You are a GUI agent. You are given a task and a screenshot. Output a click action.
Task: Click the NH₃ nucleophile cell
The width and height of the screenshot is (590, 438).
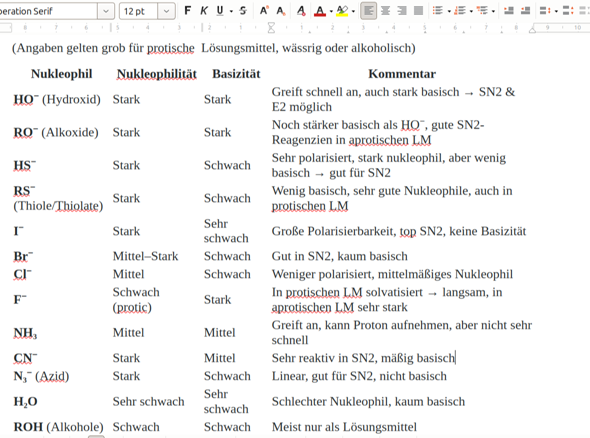25,333
